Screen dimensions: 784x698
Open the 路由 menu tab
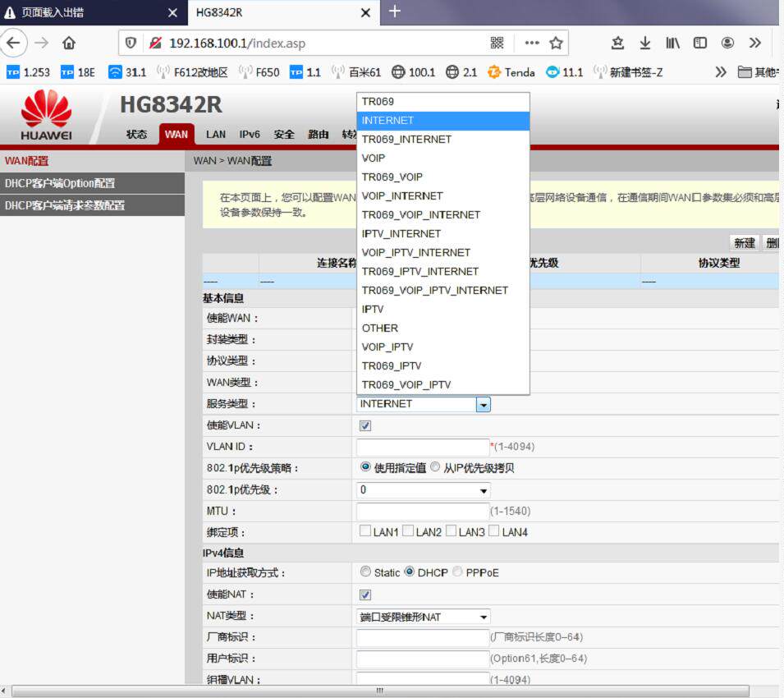point(318,134)
